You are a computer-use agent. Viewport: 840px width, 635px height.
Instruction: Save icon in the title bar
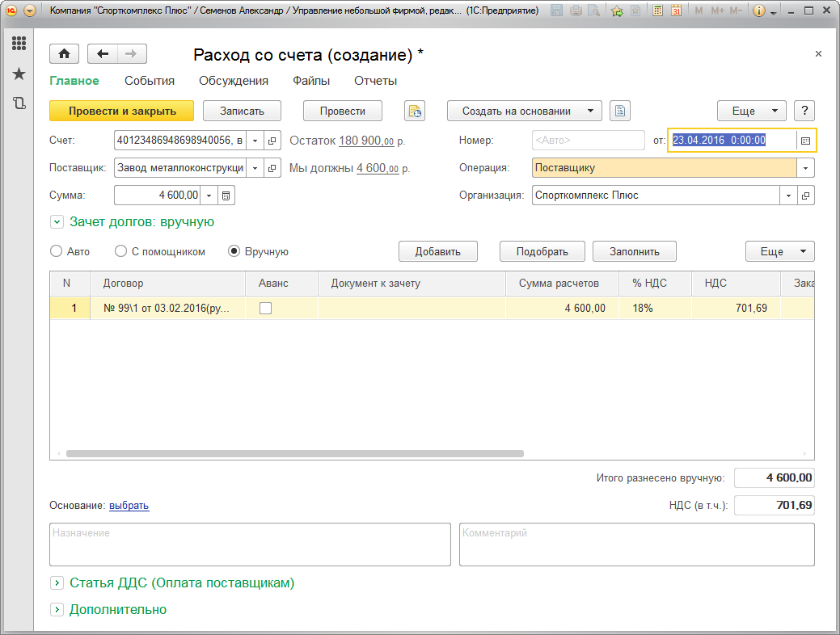[x=557, y=11]
